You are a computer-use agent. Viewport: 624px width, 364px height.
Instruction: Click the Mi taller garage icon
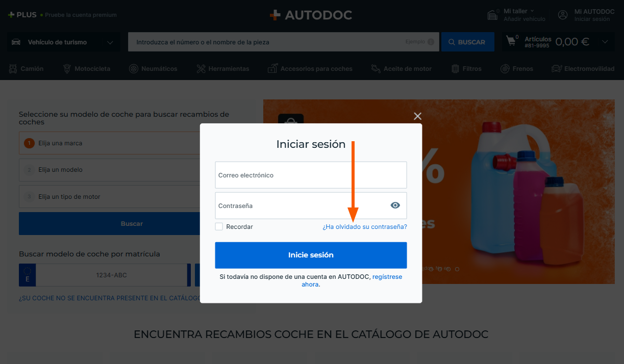(492, 15)
